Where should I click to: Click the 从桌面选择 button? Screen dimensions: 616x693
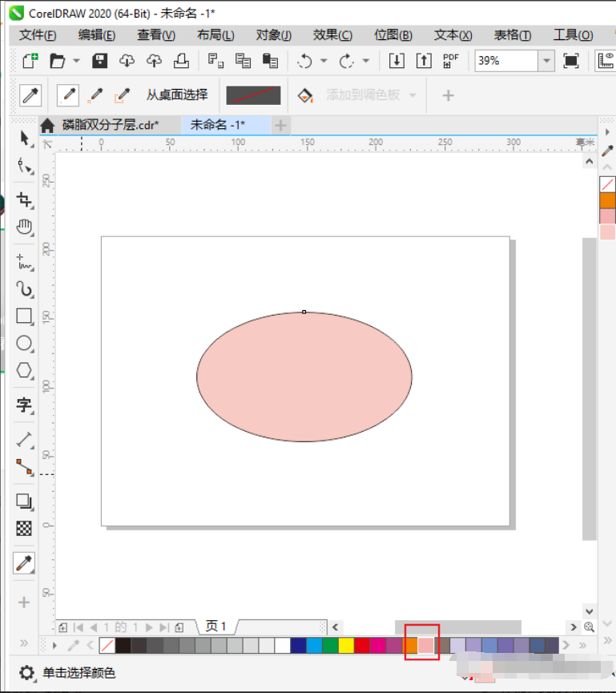177,95
